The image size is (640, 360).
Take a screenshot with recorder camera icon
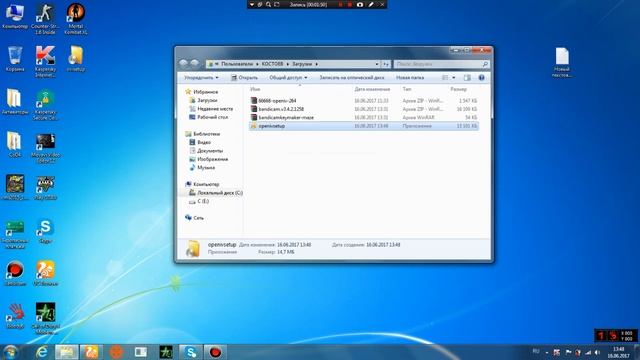click(360, 4)
